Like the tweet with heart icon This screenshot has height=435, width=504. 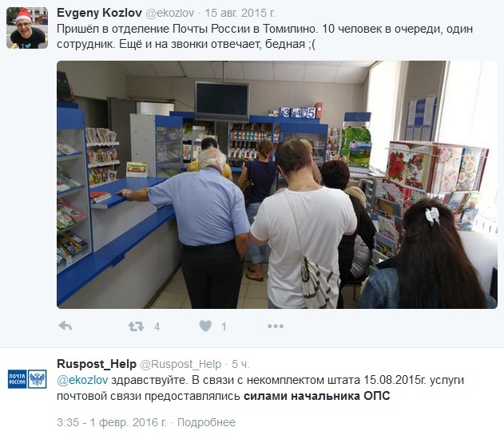[205, 326]
